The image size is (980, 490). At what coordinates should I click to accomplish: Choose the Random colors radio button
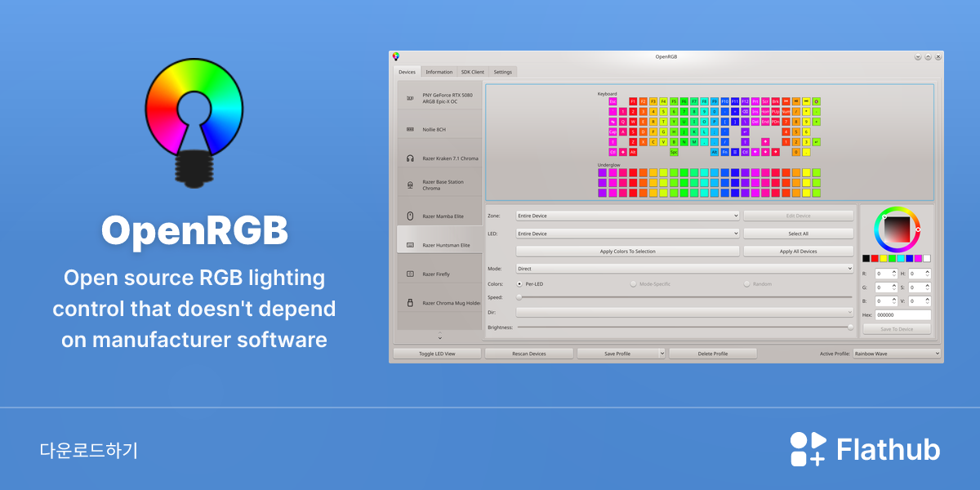pyautogui.click(x=746, y=283)
